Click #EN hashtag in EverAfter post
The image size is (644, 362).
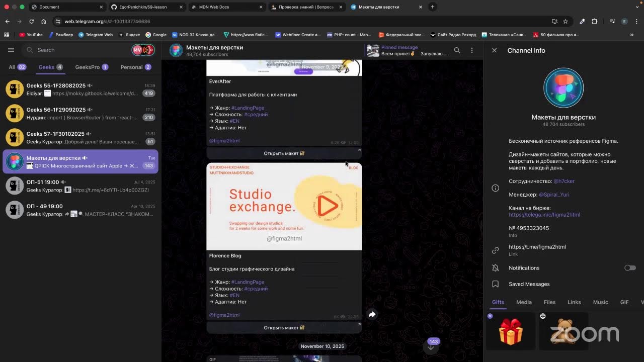pos(234,121)
